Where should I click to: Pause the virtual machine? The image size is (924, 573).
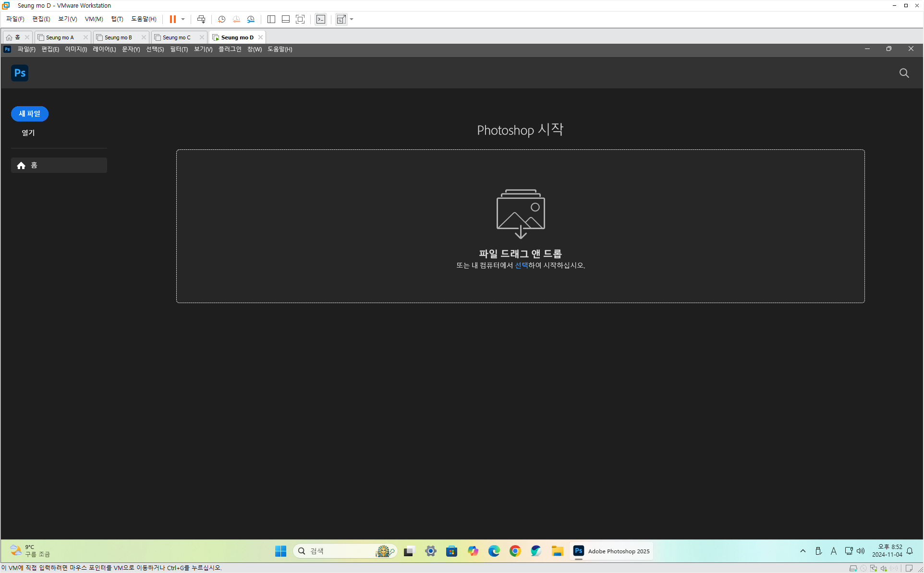[172, 19]
